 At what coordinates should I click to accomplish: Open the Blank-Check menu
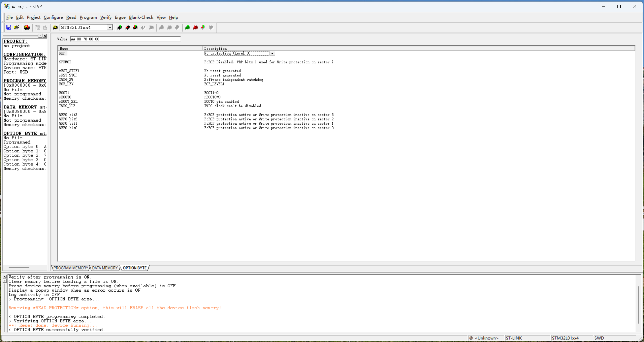(141, 17)
